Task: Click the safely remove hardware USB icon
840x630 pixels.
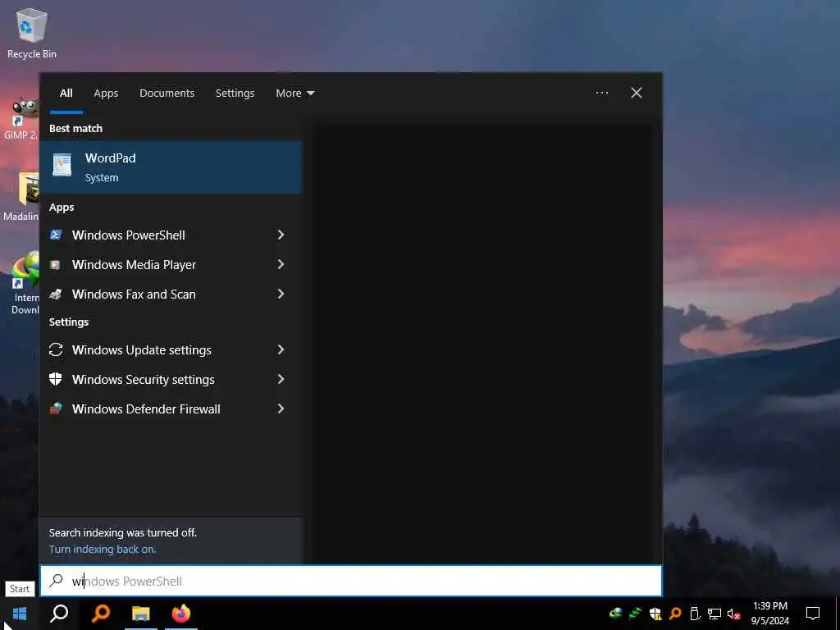Action: (695, 613)
